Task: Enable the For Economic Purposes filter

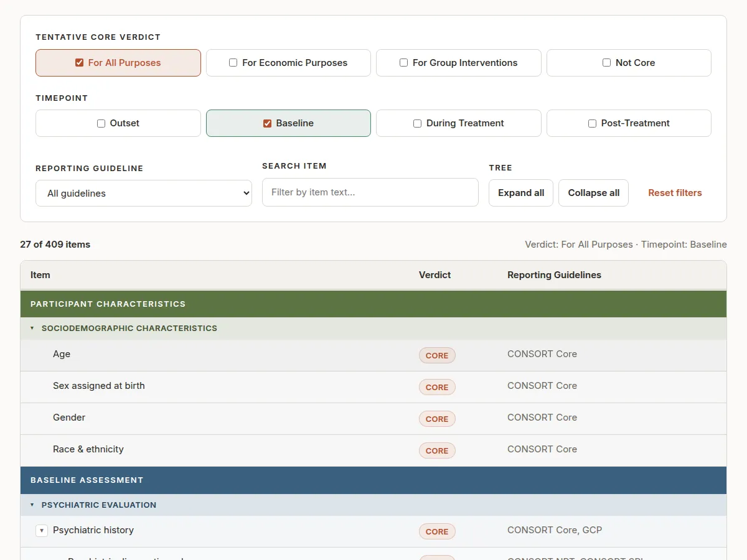Action: (x=233, y=63)
